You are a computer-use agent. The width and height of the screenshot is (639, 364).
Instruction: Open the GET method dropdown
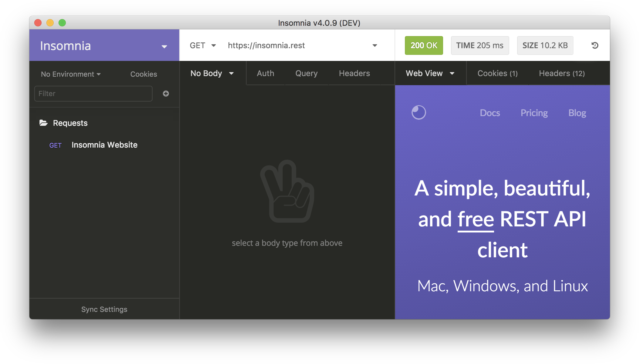[203, 45]
